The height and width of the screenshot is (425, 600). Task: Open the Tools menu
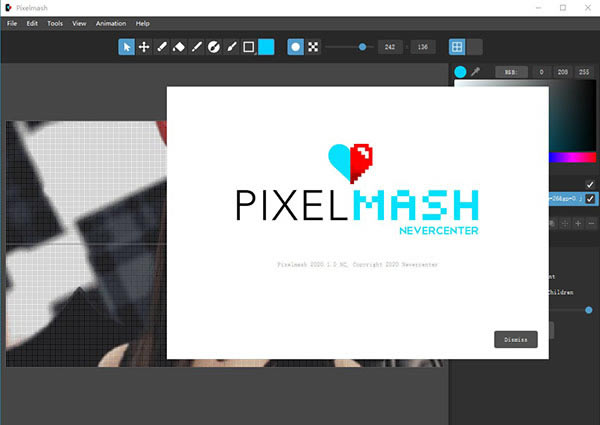coord(55,23)
